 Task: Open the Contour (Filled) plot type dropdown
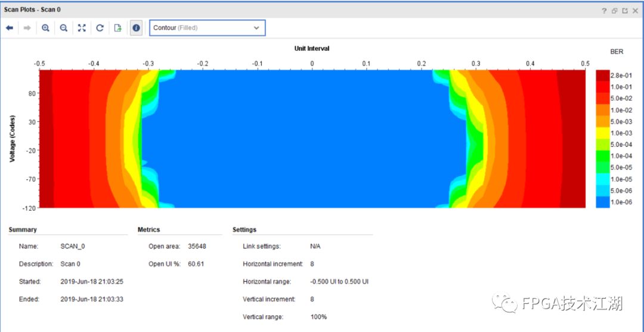207,28
